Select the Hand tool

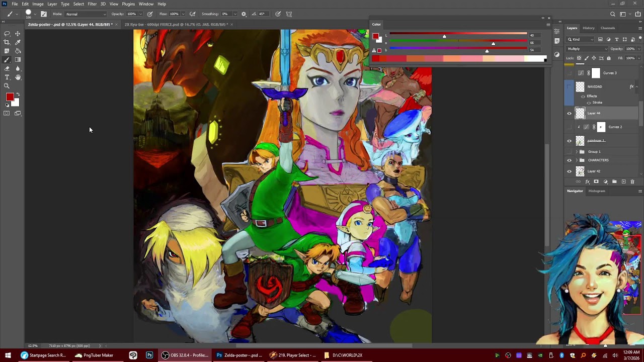[x=18, y=77]
